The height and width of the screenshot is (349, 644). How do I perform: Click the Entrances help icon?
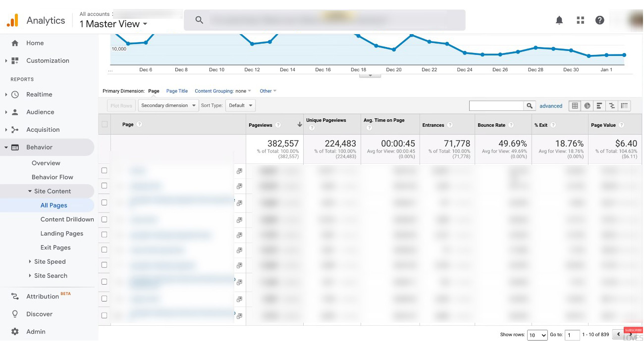450,125
